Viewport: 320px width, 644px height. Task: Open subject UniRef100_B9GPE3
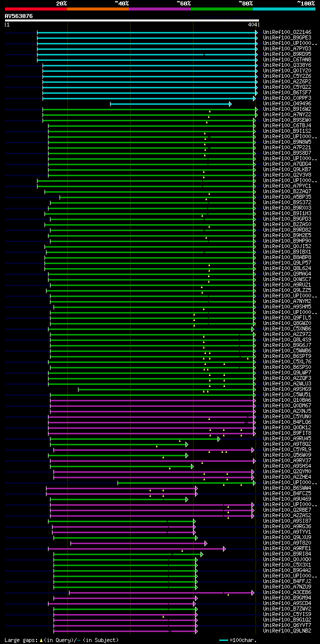tap(287, 37)
